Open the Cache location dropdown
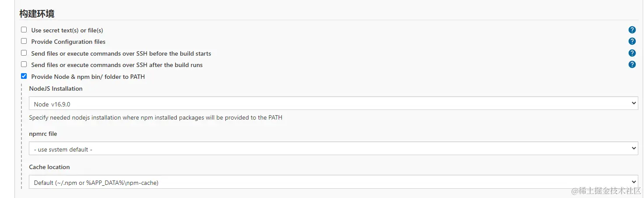Viewport: 644px width, 198px height. tap(333, 182)
